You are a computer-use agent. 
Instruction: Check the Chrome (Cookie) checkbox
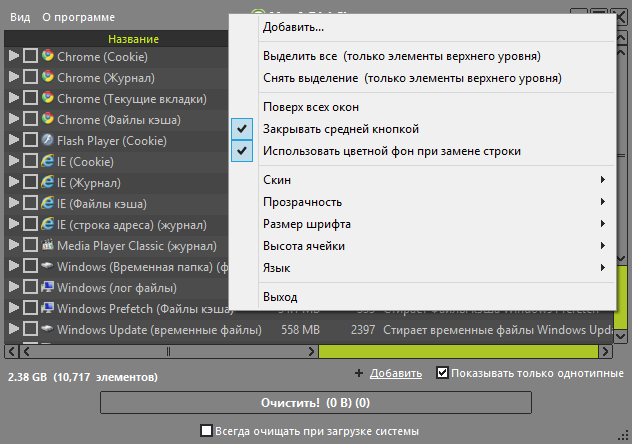[x=30, y=56]
